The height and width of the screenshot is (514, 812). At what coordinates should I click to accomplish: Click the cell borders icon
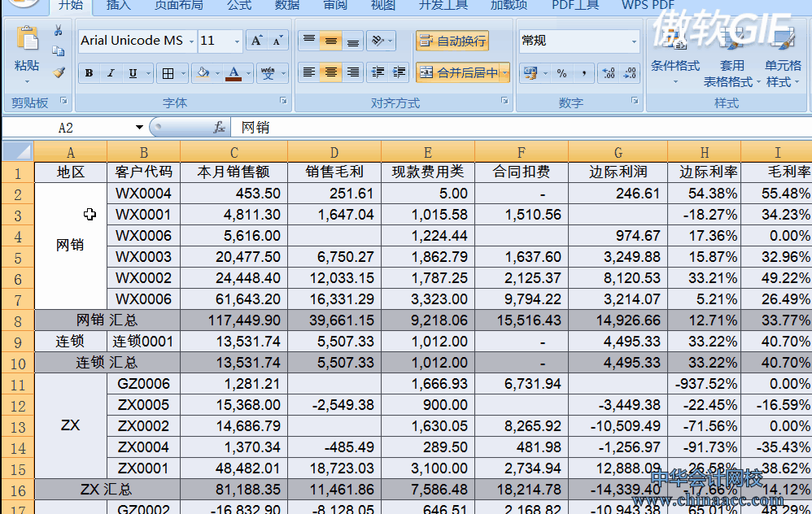(168, 73)
